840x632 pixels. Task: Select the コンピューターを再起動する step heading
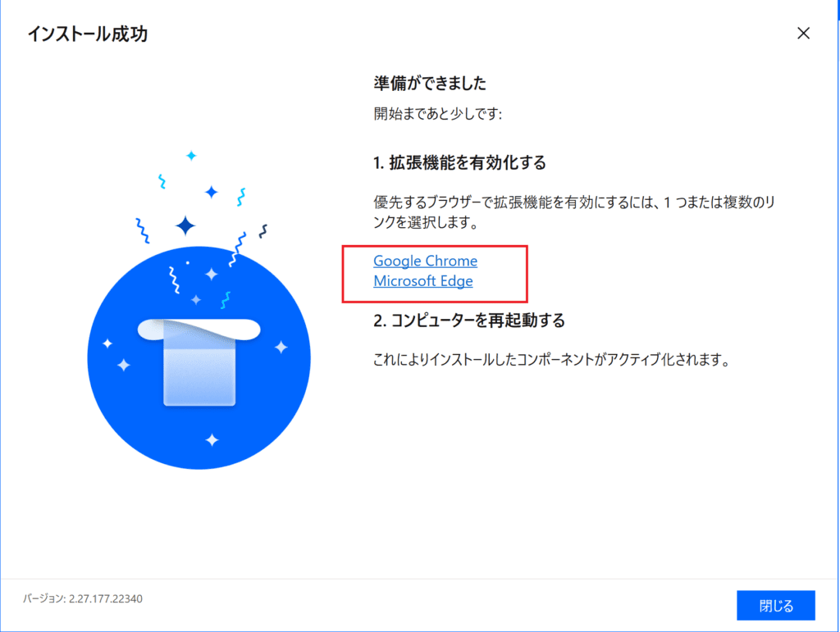(x=469, y=320)
